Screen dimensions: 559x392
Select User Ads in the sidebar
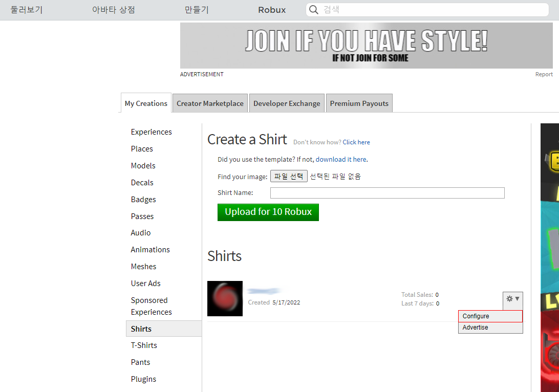click(x=145, y=284)
